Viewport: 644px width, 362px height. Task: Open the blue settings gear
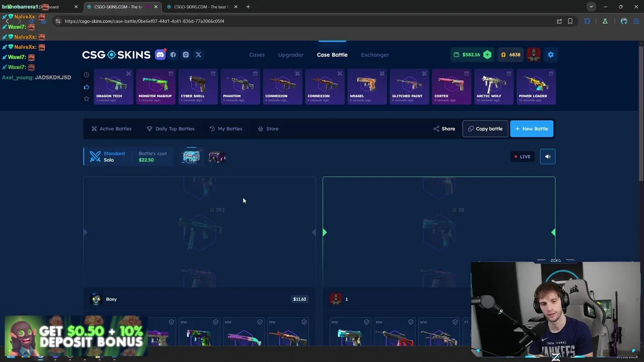pos(550,55)
